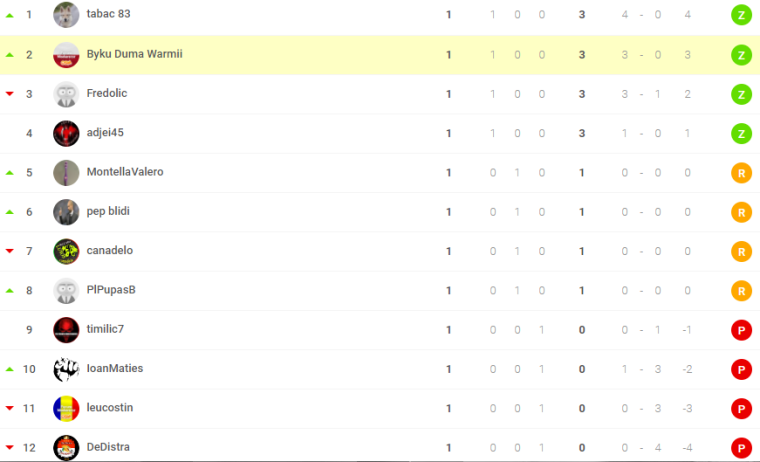Select the PlPupasB player name
Image resolution: width=760 pixels, height=462 pixels.
(x=111, y=289)
